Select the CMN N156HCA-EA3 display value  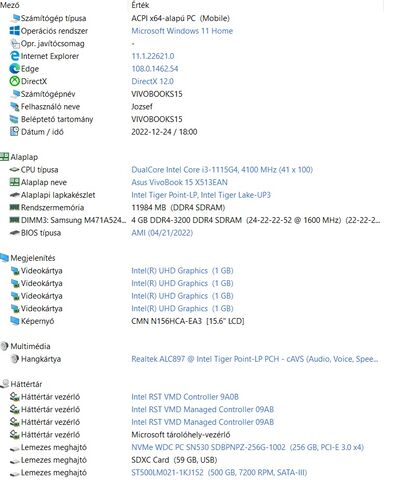click(188, 321)
